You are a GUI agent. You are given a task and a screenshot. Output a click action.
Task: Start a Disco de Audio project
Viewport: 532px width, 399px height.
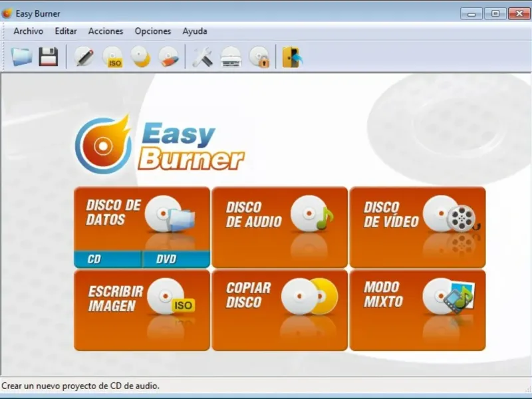(279, 227)
